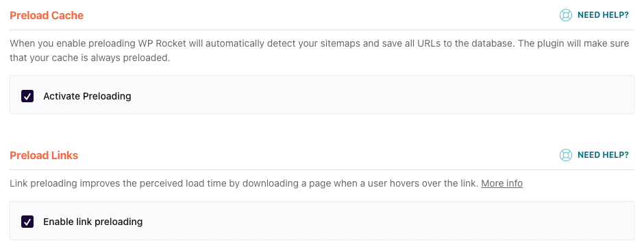This screenshot has width=644, height=247.
Task: Click the Activate Preloading label text
Action: click(x=87, y=96)
